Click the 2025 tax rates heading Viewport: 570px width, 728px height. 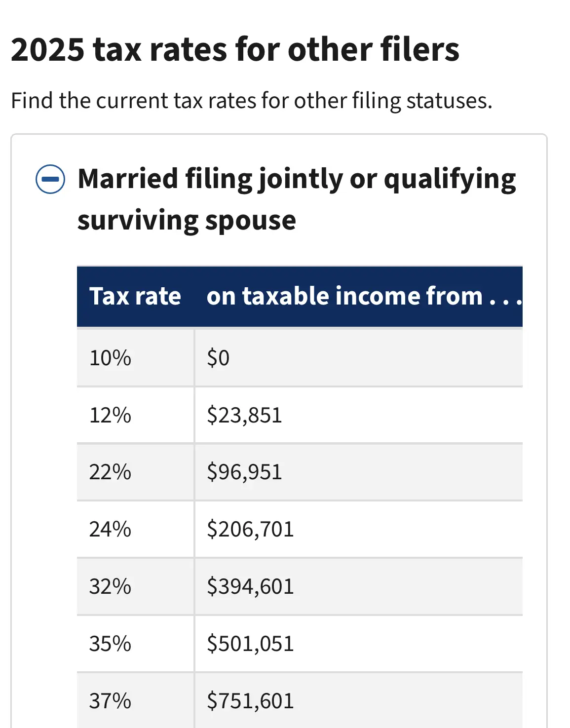(x=235, y=50)
